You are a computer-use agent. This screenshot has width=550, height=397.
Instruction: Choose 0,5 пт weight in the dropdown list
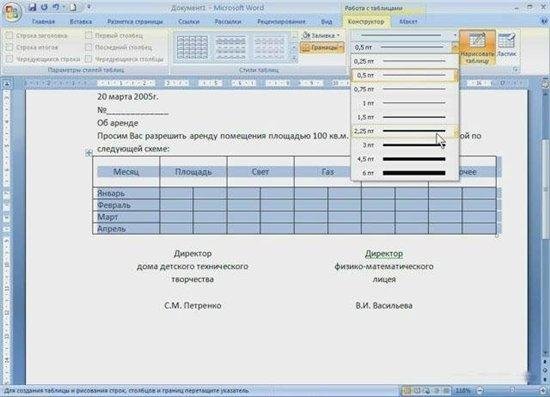point(404,75)
